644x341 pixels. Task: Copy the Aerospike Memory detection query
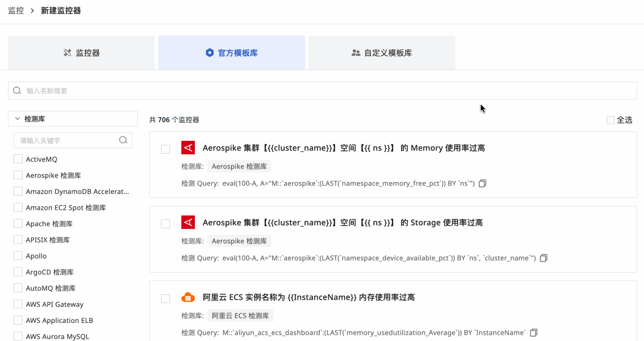coord(482,184)
